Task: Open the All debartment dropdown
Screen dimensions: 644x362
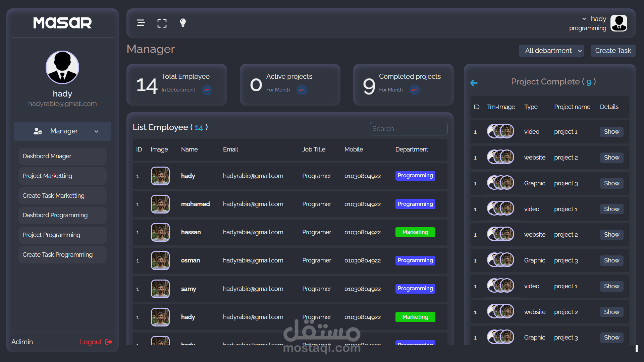Action: (551, 51)
